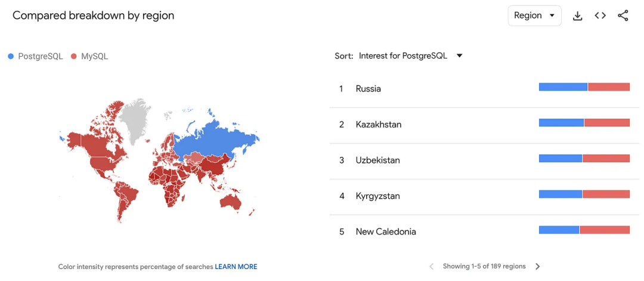Open the Region dropdown
Viewport: 644px width, 281px height.
click(x=534, y=16)
